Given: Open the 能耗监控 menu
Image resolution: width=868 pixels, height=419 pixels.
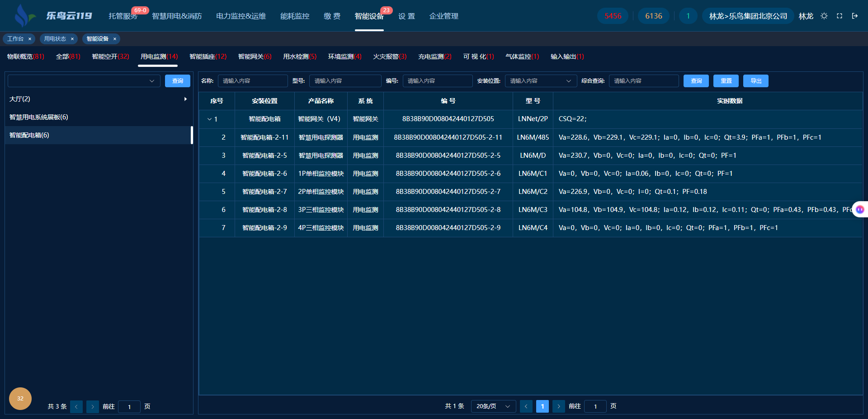Looking at the screenshot, I should click(x=295, y=16).
